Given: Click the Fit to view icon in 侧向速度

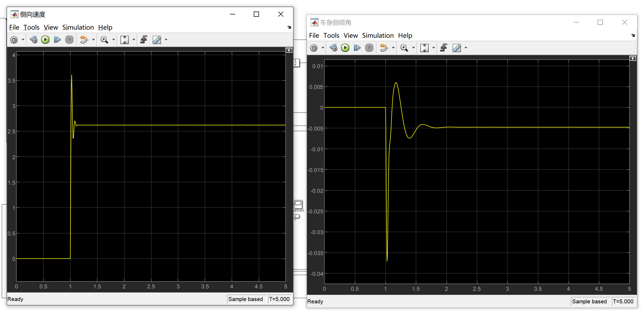Looking at the screenshot, I should (124, 40).
